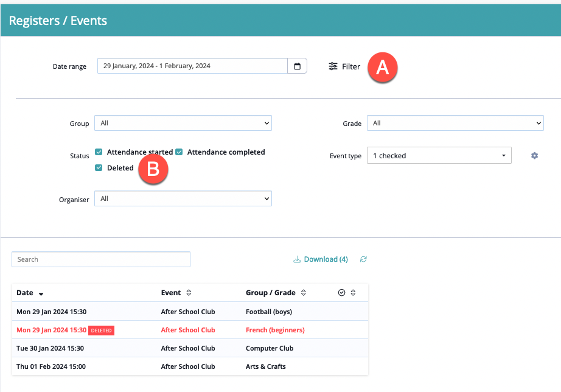561x392 pixels.
Task: Click the Registers / Events page title
Action: (58, 21)
